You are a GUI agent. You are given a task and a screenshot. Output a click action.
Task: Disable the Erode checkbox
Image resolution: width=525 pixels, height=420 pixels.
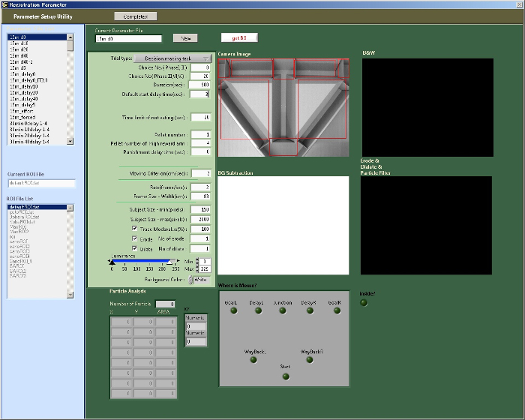click(x=134, y=238)
